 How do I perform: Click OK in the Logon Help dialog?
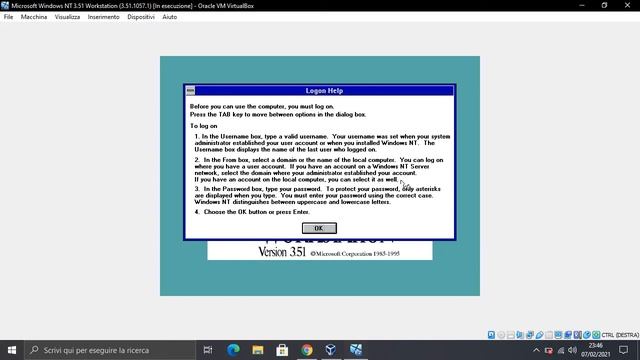point(319,228)
